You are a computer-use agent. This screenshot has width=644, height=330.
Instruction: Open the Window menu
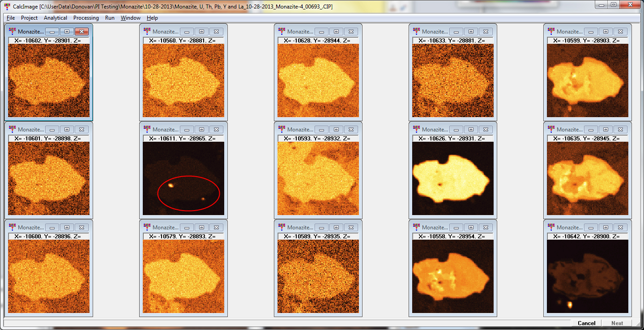(130, 18)
